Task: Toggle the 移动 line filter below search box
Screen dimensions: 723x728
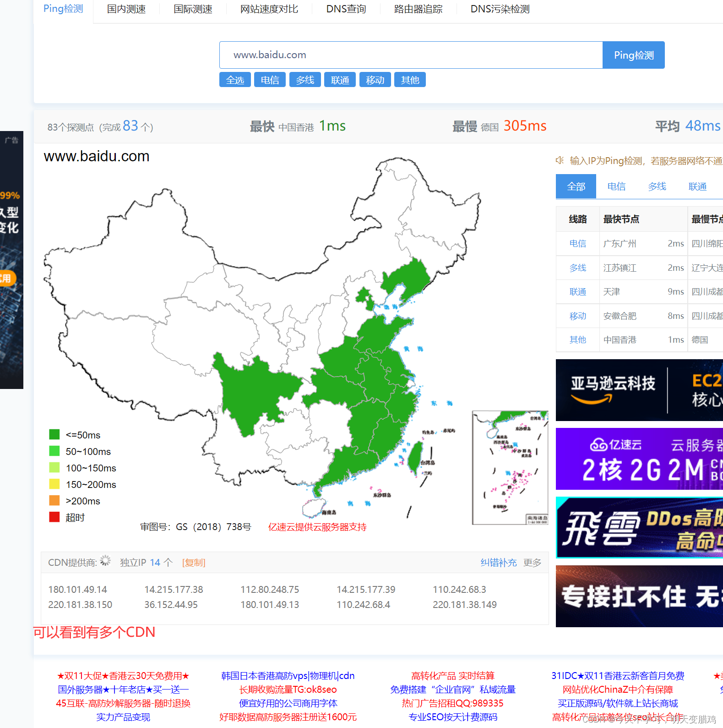Action: click(x=375, y=80)
